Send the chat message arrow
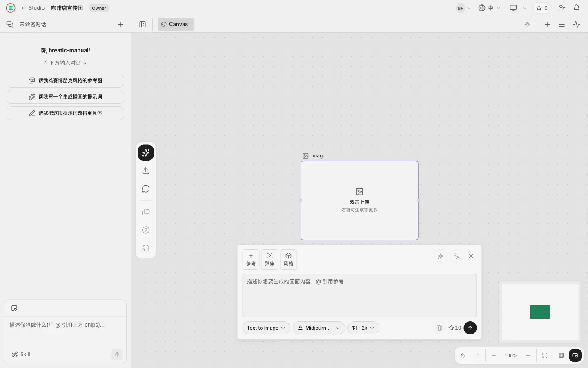The height and width of the screenshot is (368, 588). 117,355
